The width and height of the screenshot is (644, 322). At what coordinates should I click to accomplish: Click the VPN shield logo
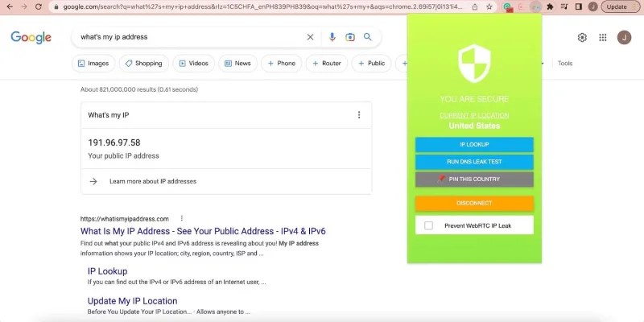point(474,64)
